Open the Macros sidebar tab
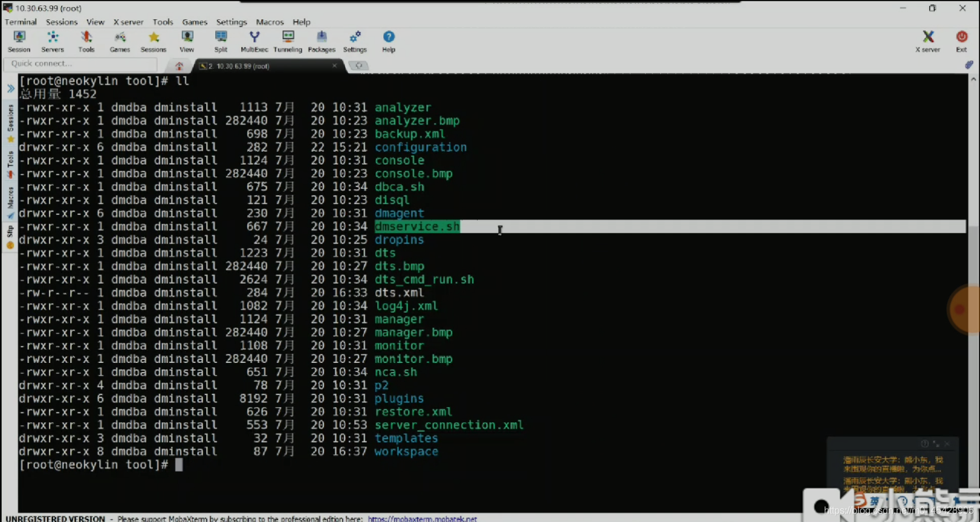 [x=10, y=203]
